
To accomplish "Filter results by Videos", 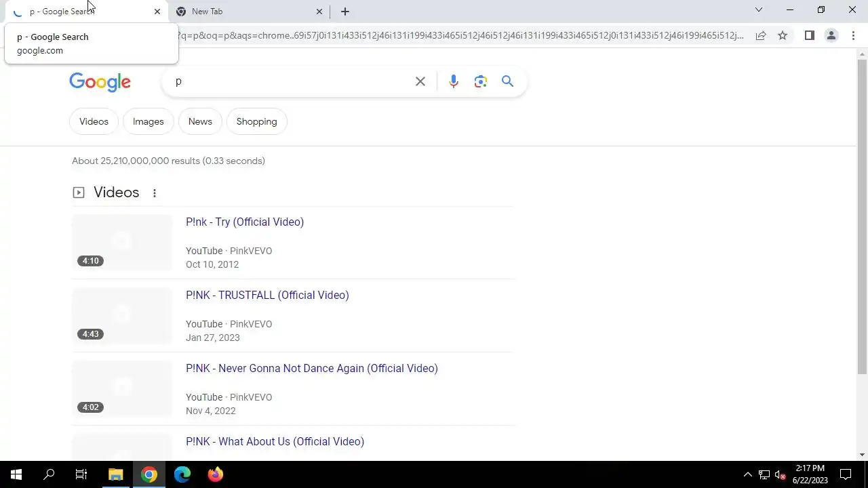I will click(x=94, y=121).
